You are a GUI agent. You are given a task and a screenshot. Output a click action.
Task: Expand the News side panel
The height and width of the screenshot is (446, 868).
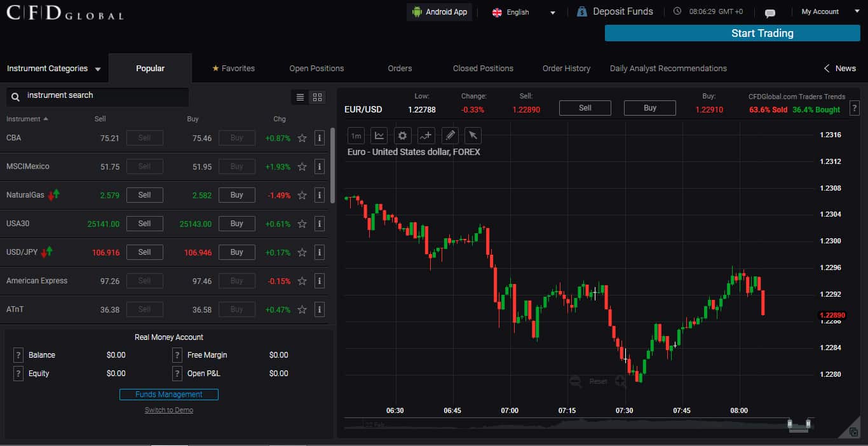click(839, 68)
